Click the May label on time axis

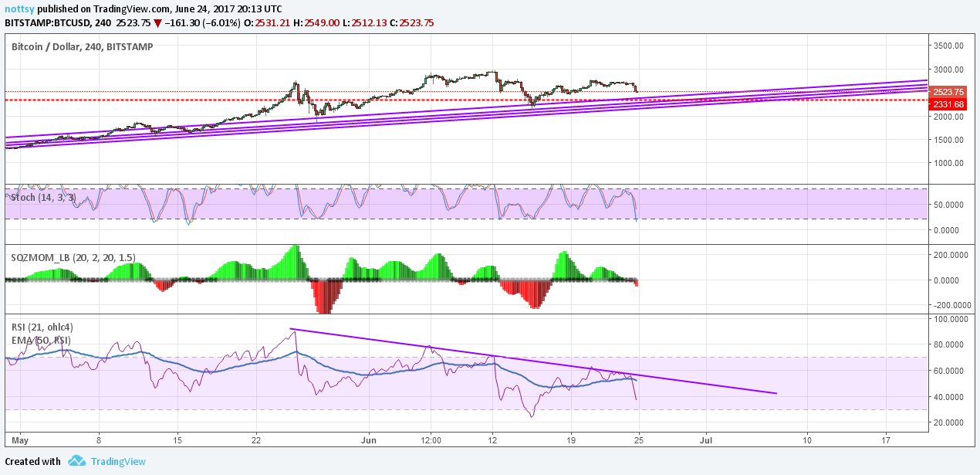(x=20, y=440)
